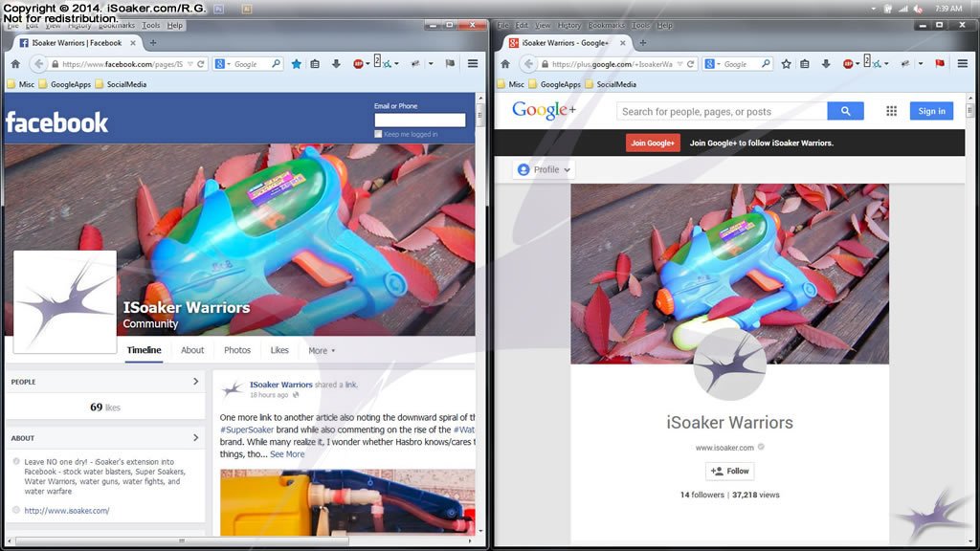The image size is (980, 551).
Task: Enable the Keep me logged in checkbox
Action: [x=378, y=134]
